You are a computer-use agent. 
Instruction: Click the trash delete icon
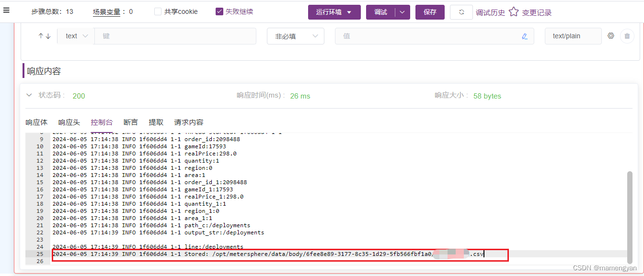[628, 36]
